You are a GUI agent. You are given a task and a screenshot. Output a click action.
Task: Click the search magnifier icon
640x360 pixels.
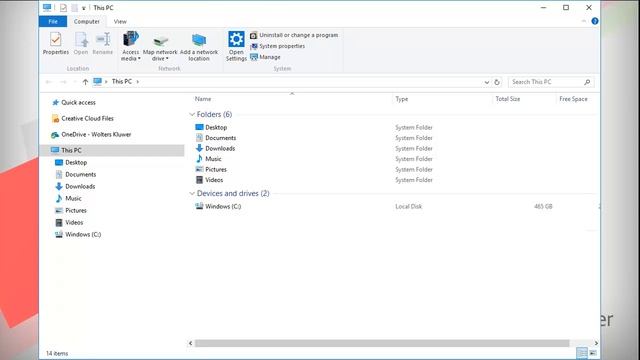(587, 82)
